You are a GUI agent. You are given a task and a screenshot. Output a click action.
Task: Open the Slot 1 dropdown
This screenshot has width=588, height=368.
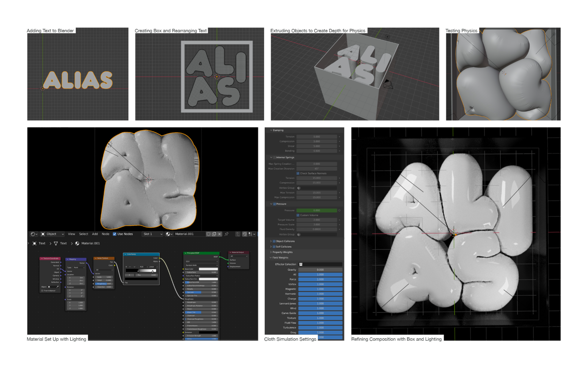[152, 234]
